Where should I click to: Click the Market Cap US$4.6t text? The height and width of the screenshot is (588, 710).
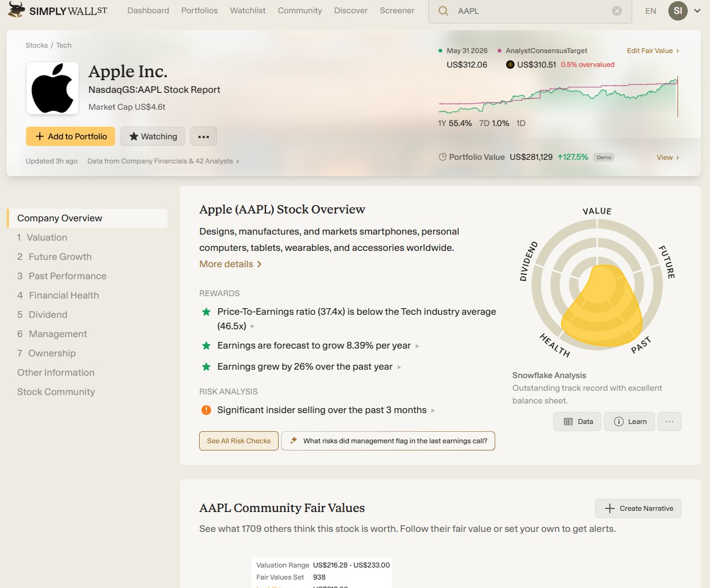click(x=127, y=107)
